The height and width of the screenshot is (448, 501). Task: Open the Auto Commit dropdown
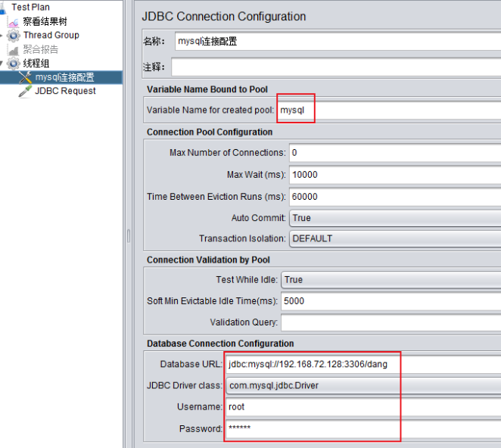point(395,218)
